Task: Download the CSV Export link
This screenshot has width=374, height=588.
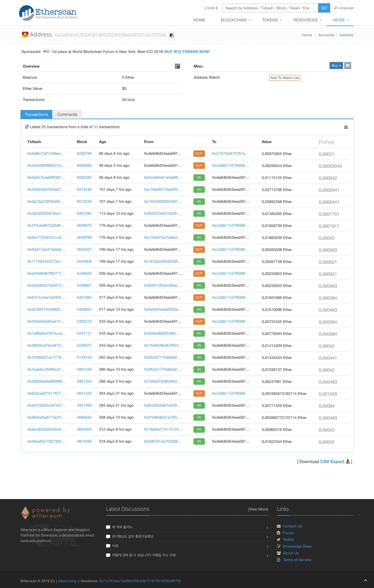Action: (332, 461)
